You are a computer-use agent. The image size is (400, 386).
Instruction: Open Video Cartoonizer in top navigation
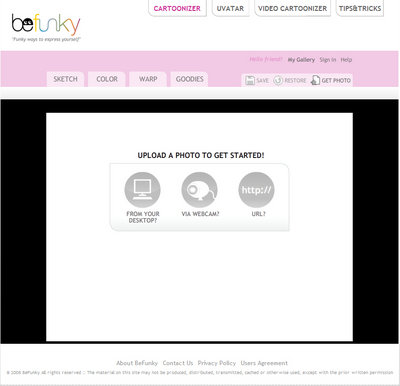pos(292,8)
